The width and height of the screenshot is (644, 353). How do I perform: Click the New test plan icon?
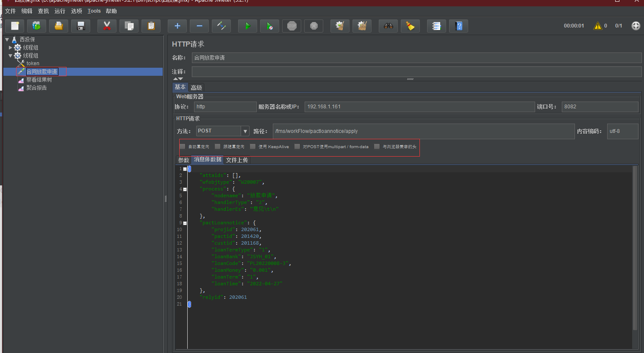click(x=15, y=26)
